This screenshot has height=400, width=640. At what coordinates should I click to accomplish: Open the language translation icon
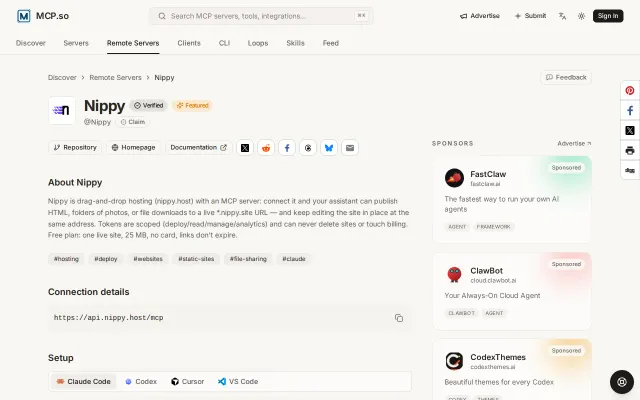click(x=562, y=16)
